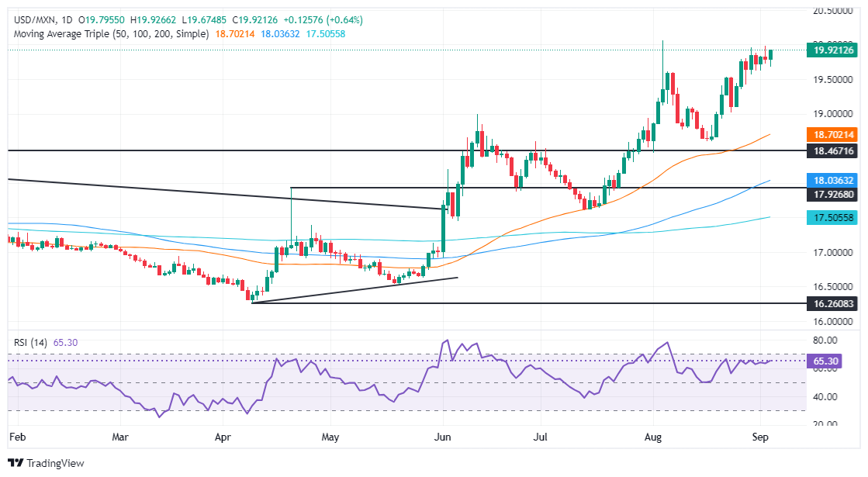Select the RSI (14) indicator label

click(30, 343)
